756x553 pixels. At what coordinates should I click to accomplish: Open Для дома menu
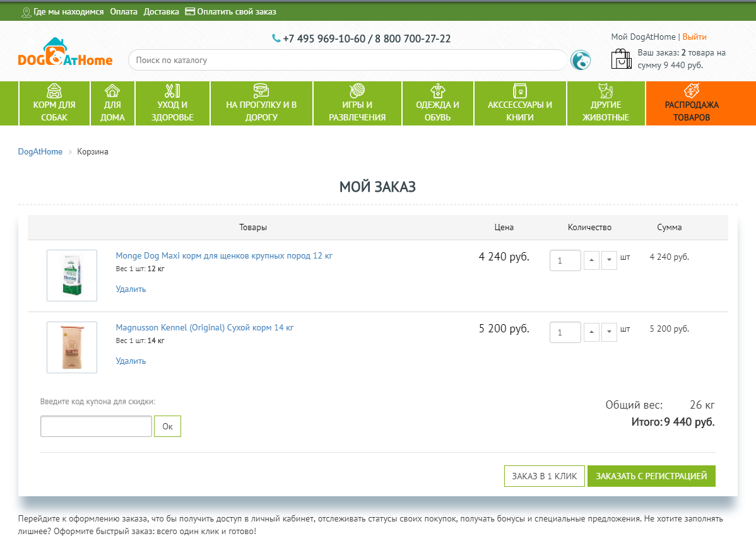(x=112, y=103)
